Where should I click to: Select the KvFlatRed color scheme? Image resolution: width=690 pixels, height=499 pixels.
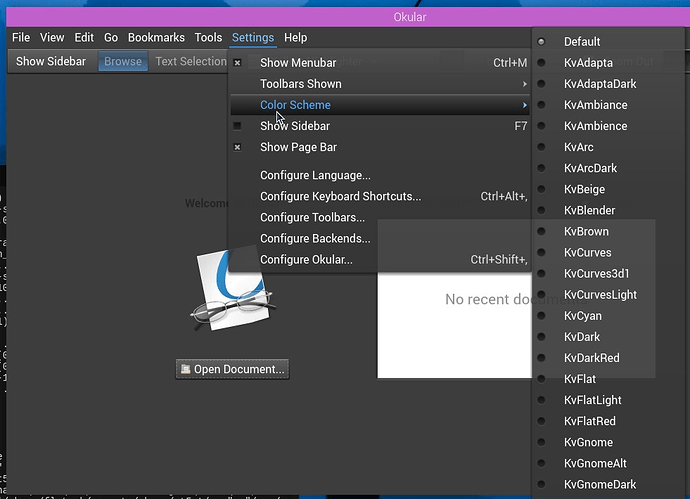(x=607, y=422)
